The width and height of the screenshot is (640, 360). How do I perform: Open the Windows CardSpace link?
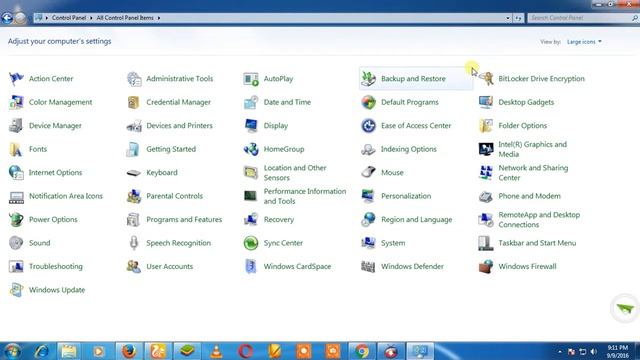(297, 266)
